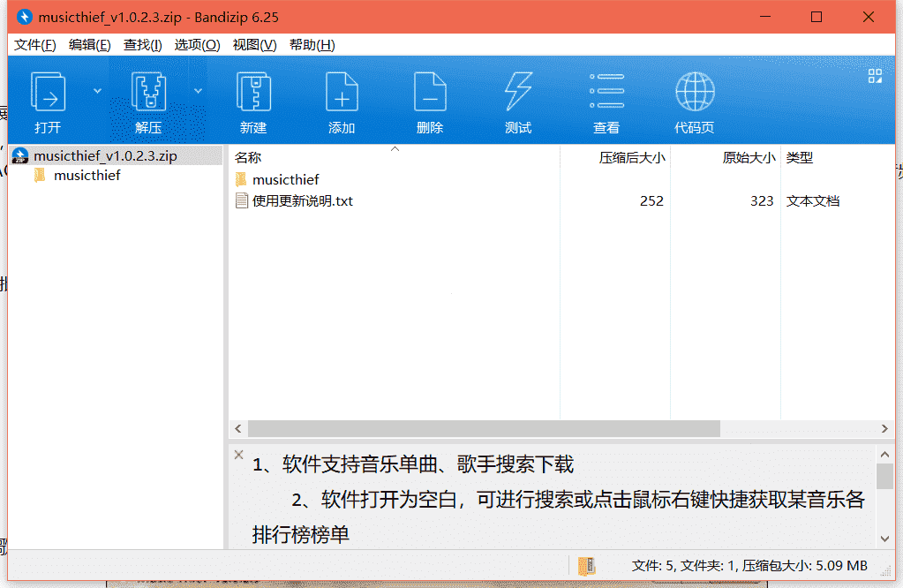903x588 pixels.
Task: Select the file 使用更新说明.txt
Action: tap(303, 201)
